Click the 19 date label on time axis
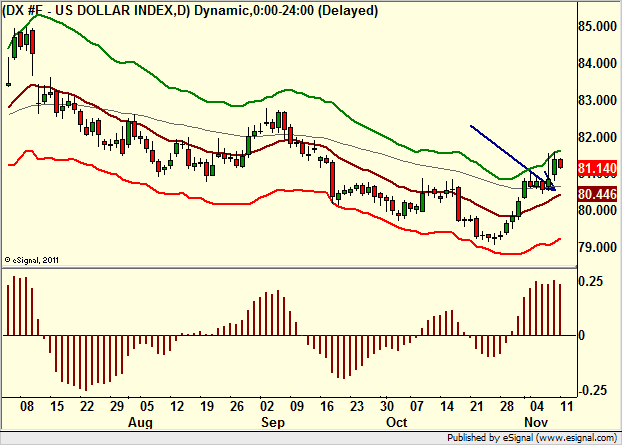The image size is (622, 445). 207,407
